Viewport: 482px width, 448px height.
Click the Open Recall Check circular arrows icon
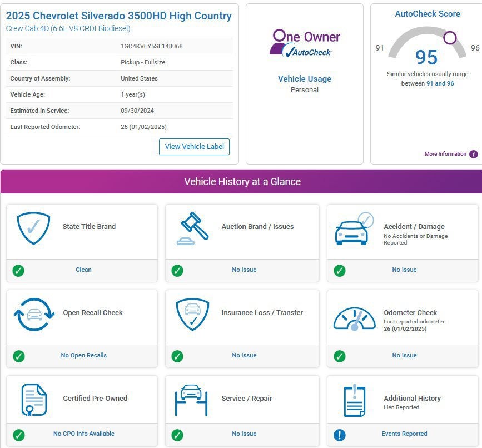point(34,315)
